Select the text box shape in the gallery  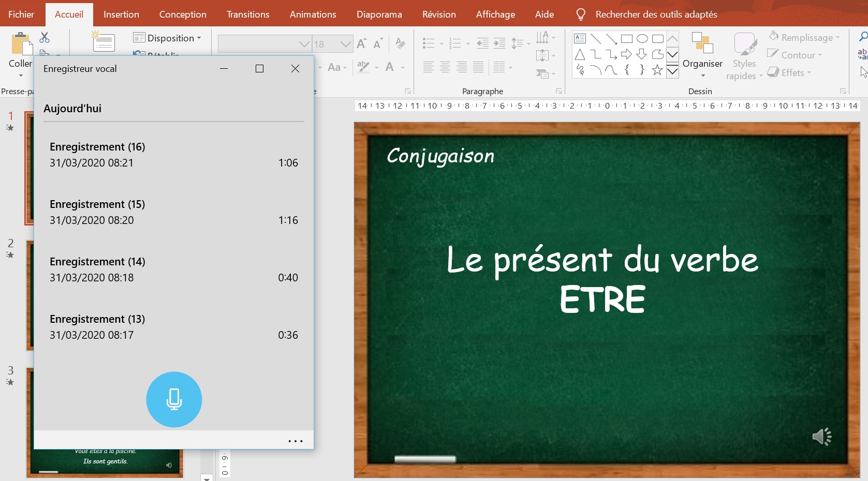pos(580,39)
